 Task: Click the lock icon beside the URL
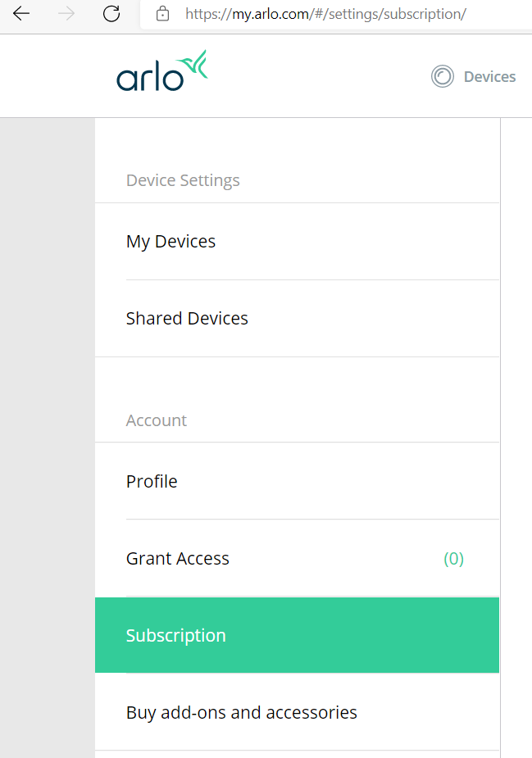[x=163, y=14]
